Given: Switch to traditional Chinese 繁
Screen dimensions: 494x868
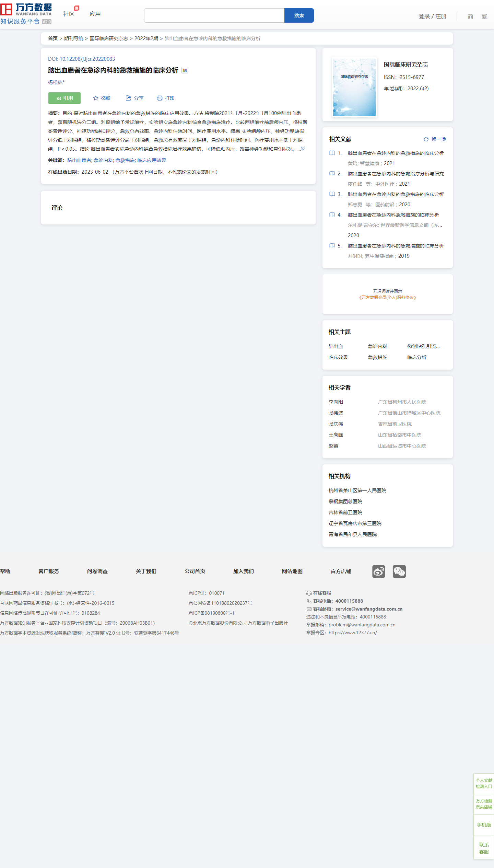Looking at the screenshot, I should pos(484,16).
